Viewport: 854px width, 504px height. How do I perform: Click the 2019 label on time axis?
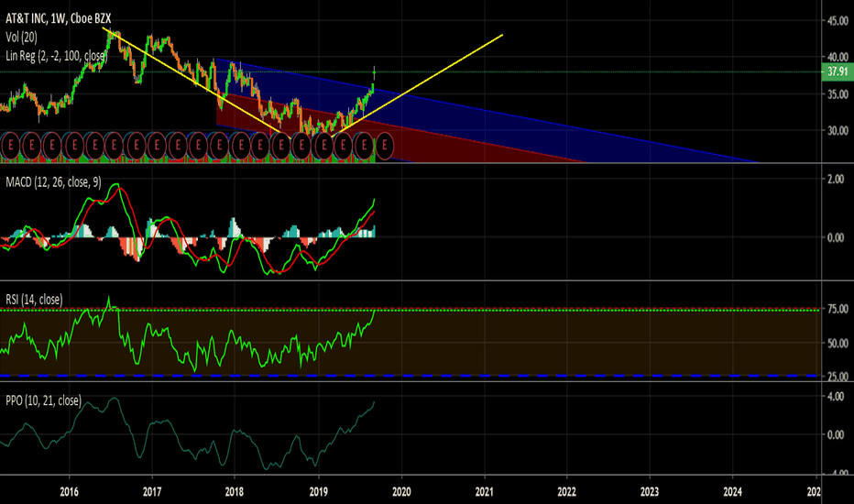[319, 492]
